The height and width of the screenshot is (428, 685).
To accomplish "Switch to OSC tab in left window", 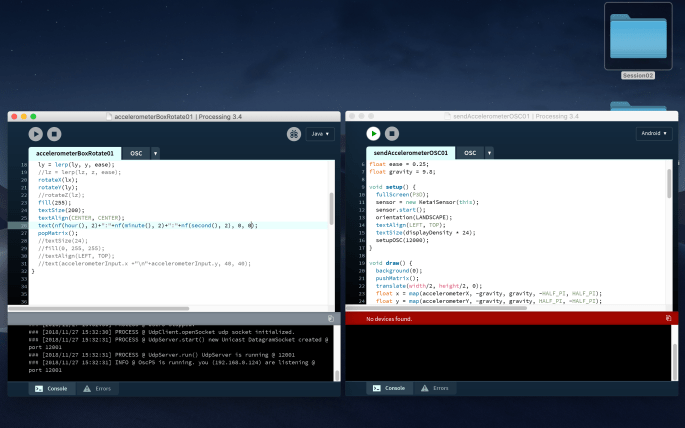I will [136, 153].
